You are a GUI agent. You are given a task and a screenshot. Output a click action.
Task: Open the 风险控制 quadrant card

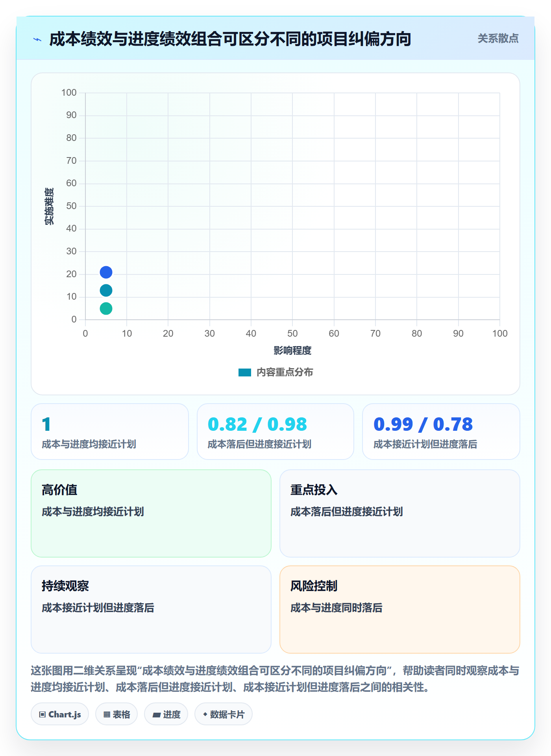[x=400, y=610]
